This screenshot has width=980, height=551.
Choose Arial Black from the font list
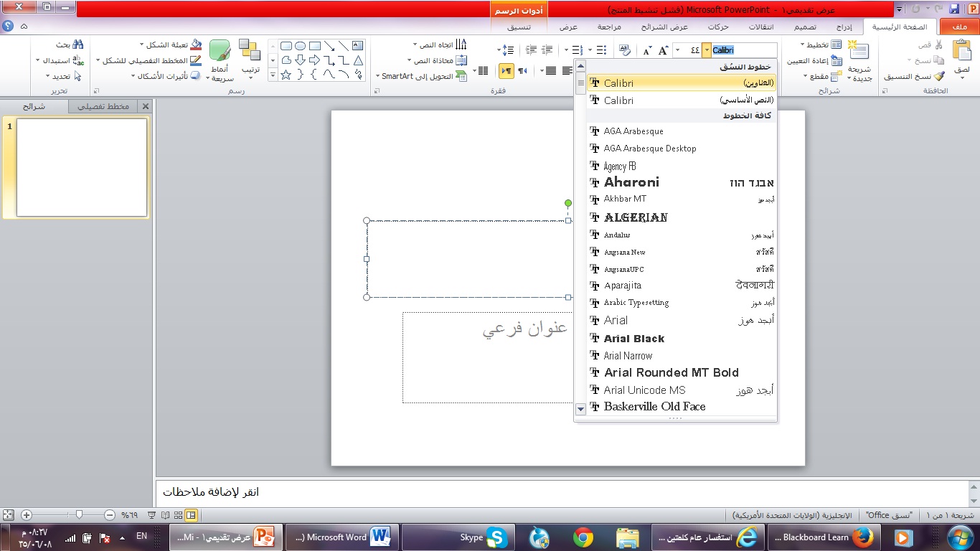pyautogui.click(x=634, y=339)
